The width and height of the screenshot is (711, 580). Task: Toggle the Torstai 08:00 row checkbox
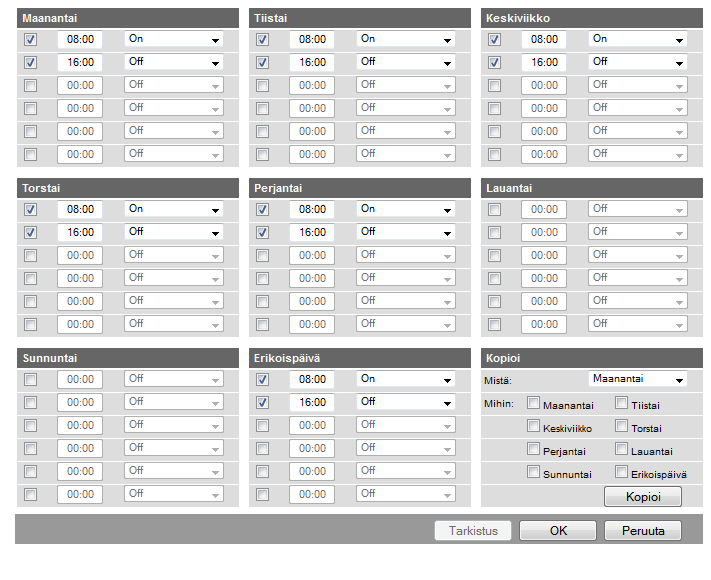[30, 210]
